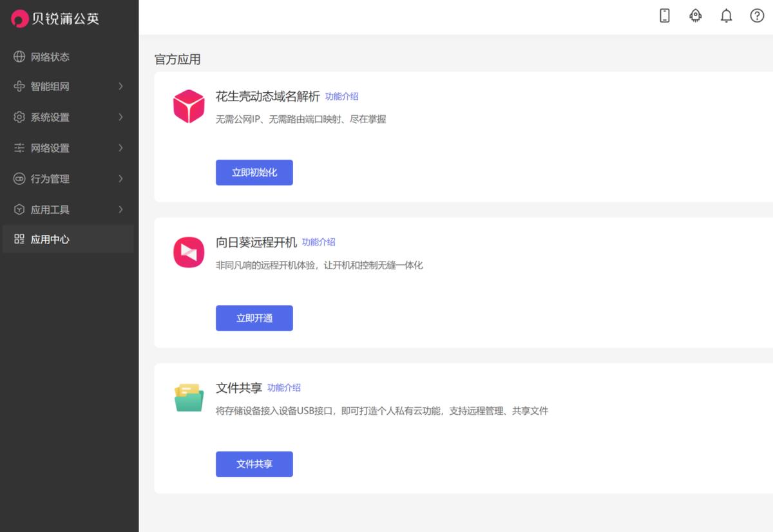Click the 向日葵 Sunflower remote boot icon

[x=188, y=252]
